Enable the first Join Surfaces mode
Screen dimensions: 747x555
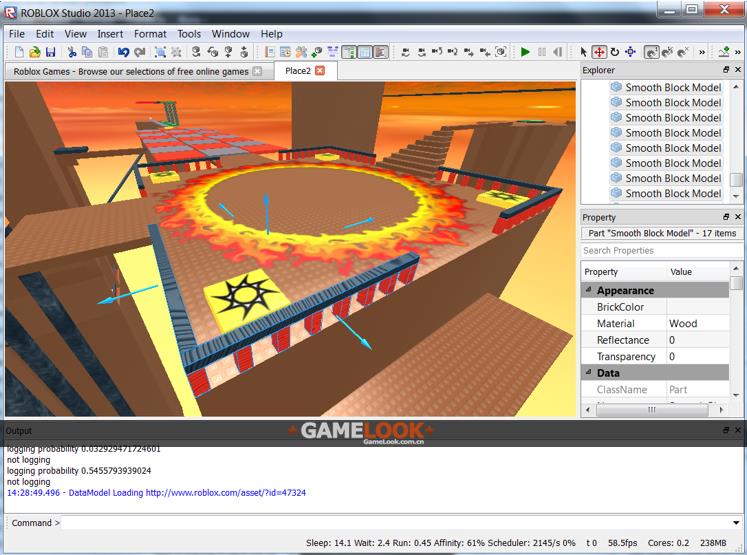pyautogui.click(x=651, y=52)
